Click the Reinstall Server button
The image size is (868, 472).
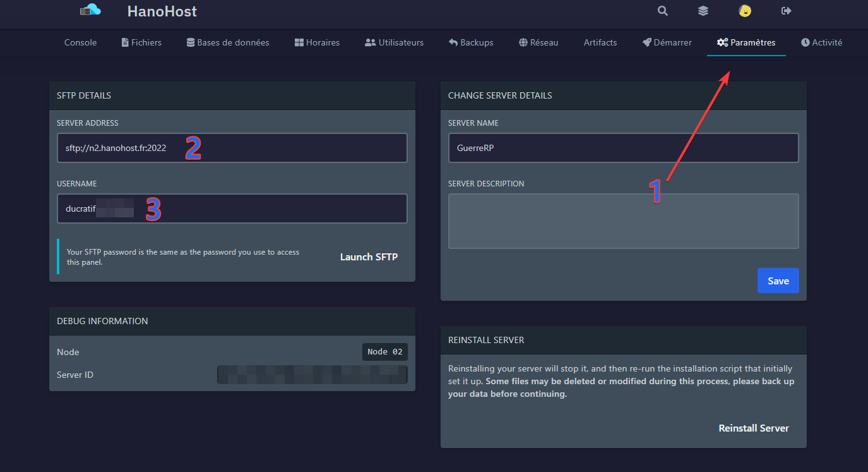pyautogui.click(x=754, y=428)
